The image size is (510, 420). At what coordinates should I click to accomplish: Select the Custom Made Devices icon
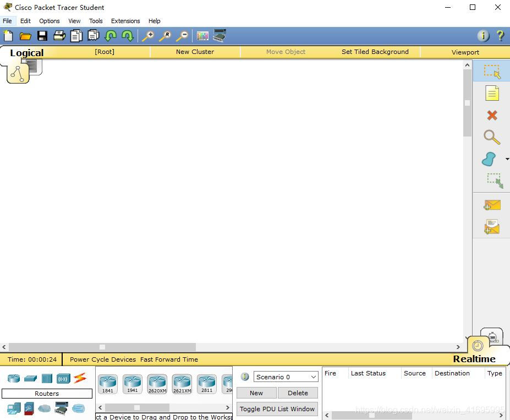(61, 408)
